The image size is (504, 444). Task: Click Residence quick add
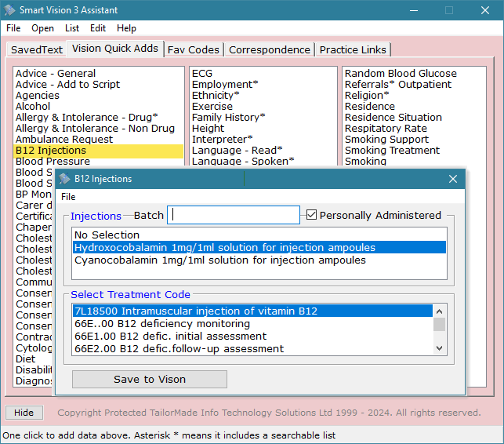(x=370, y=106)
